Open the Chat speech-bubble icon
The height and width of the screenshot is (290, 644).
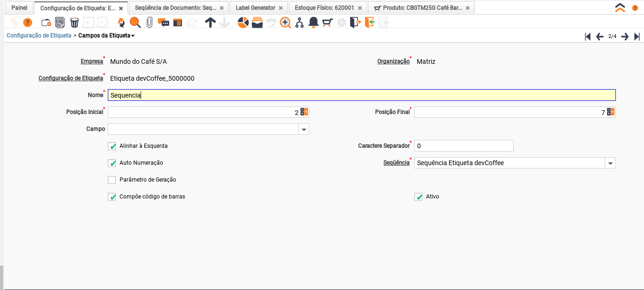click(163, 23)
